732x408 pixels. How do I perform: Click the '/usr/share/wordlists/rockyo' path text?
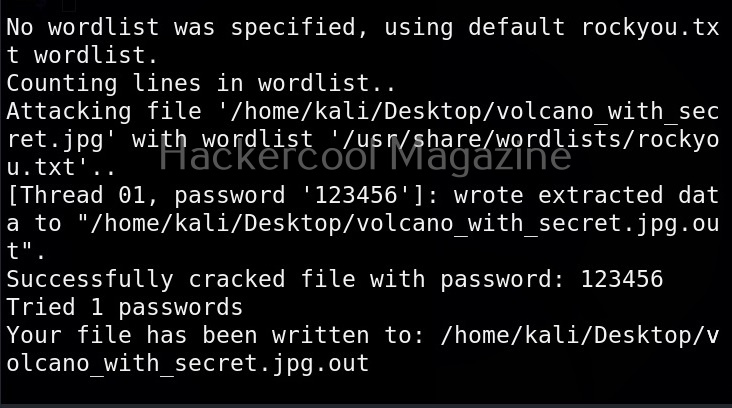click(x=525, y=139)
